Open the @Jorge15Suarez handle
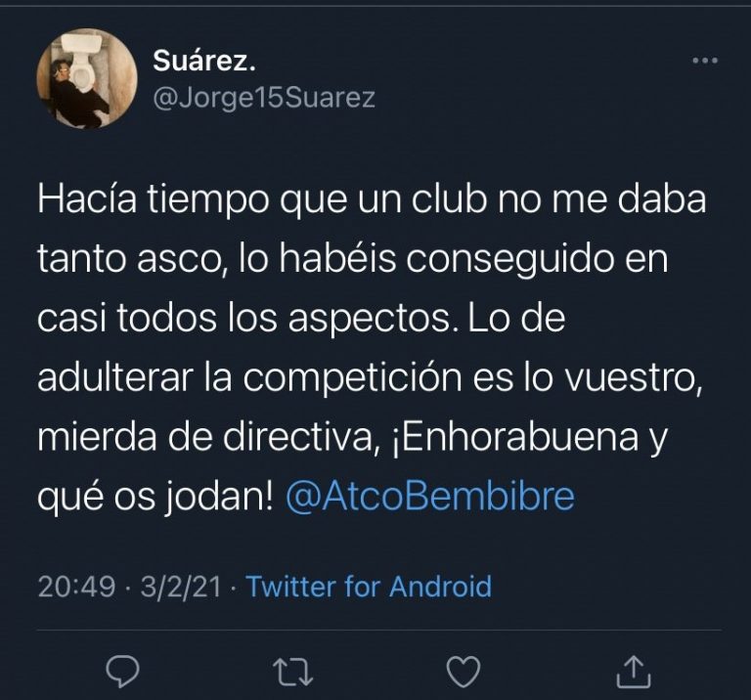 click(264, 98)
